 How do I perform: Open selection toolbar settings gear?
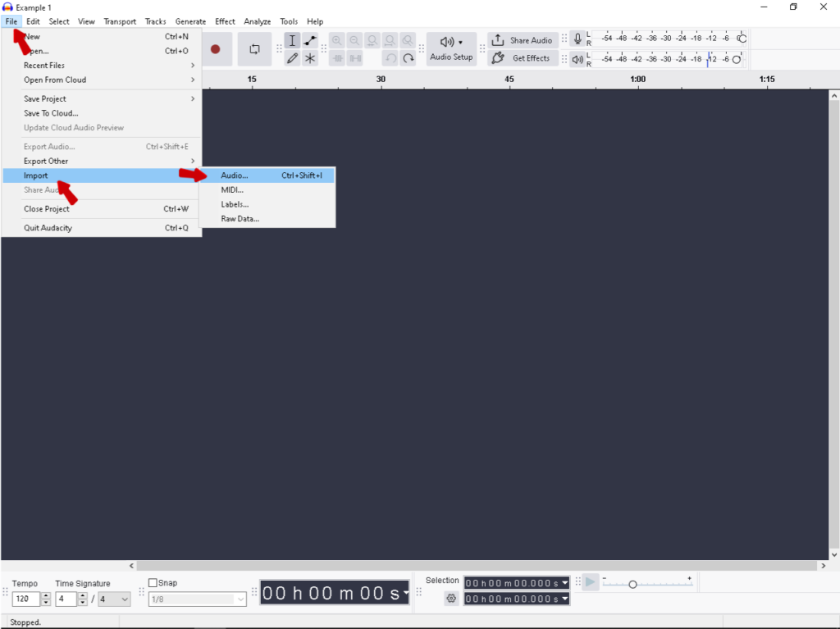coord(451,599)
